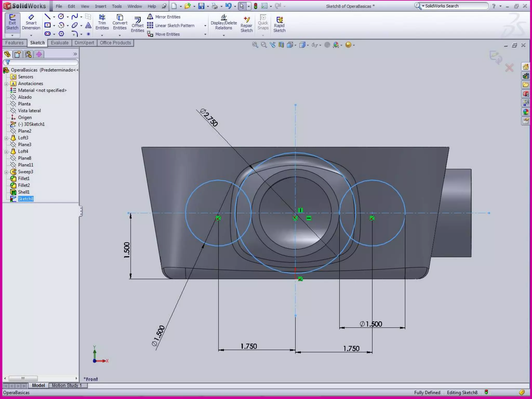Toggle Exit Sketch button

[x=12, y=22]
